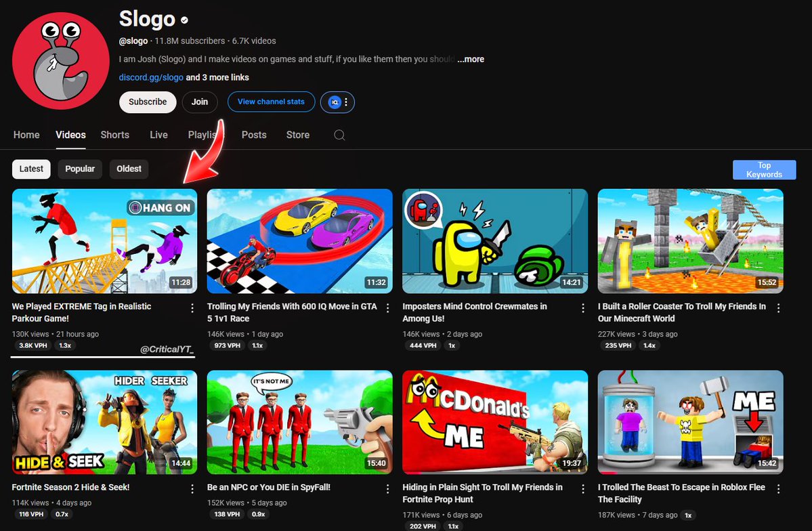Click the Slogo channel avatar
Screen dimensions: 812x531
(x=60, y=60)
